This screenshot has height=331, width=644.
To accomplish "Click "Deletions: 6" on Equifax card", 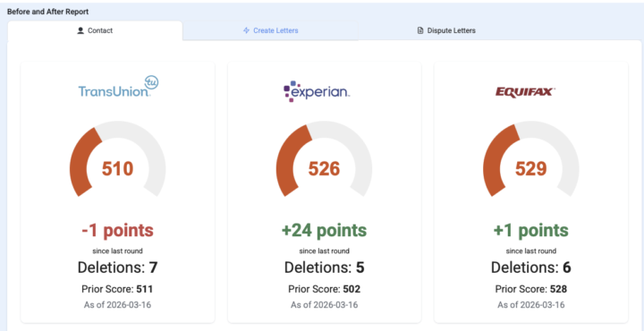I will 531,267.
